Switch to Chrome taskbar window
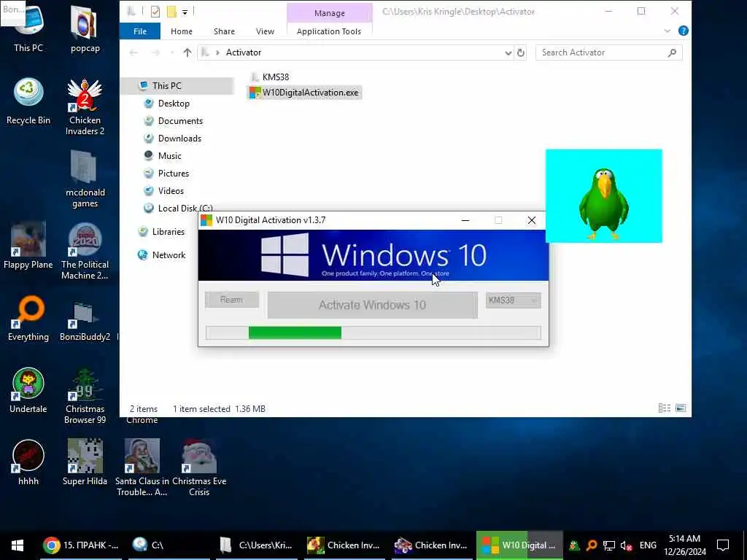This screenshot has height=560, width=747. [80, 545]
